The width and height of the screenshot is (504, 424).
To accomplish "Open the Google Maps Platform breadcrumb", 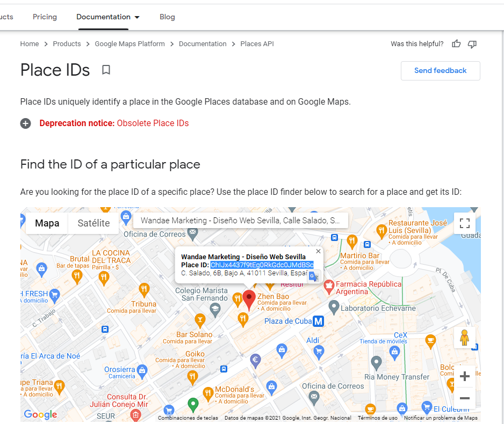I will point(129,44).
